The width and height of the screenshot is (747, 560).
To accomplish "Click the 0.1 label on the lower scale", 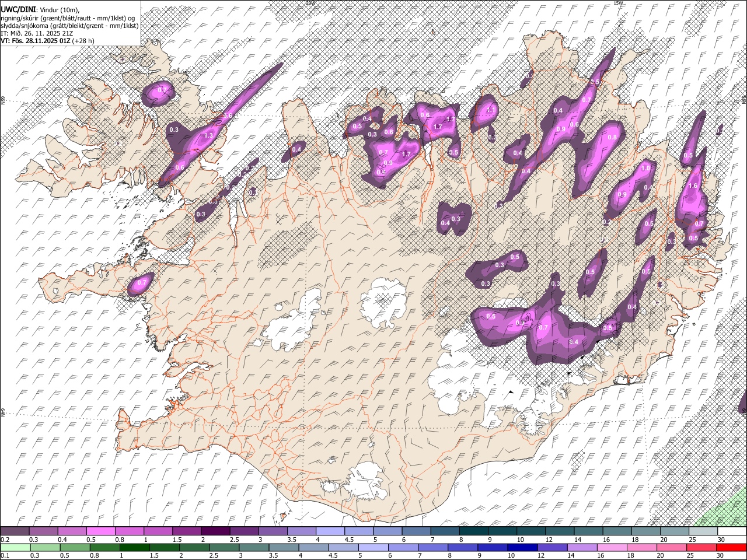I will 5,555.
